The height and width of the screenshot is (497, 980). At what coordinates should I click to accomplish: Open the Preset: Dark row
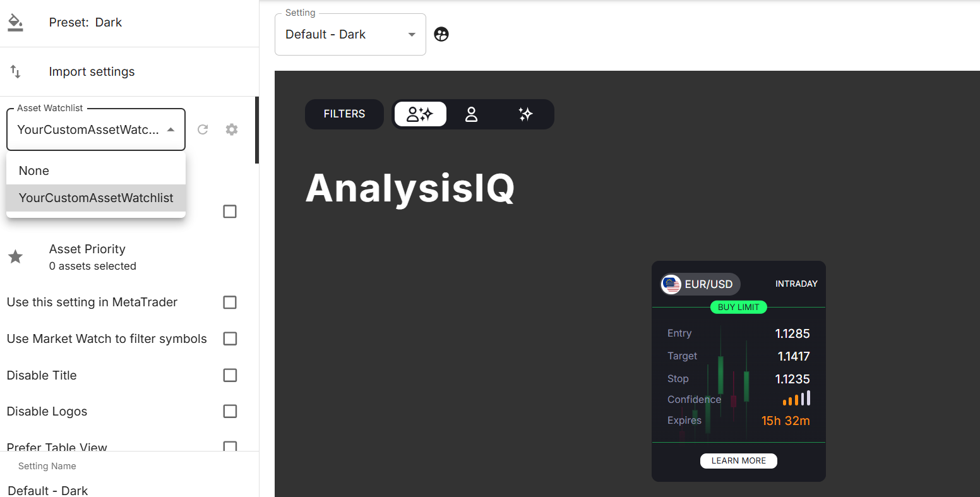129,23
